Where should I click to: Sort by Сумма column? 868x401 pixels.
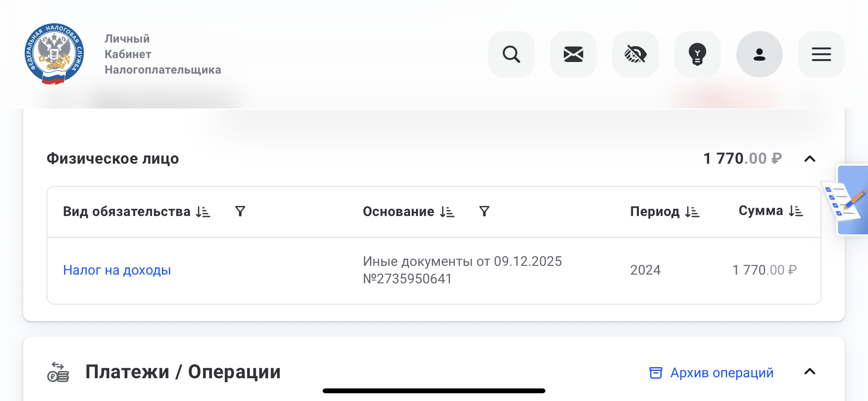(x=796, y=211)
